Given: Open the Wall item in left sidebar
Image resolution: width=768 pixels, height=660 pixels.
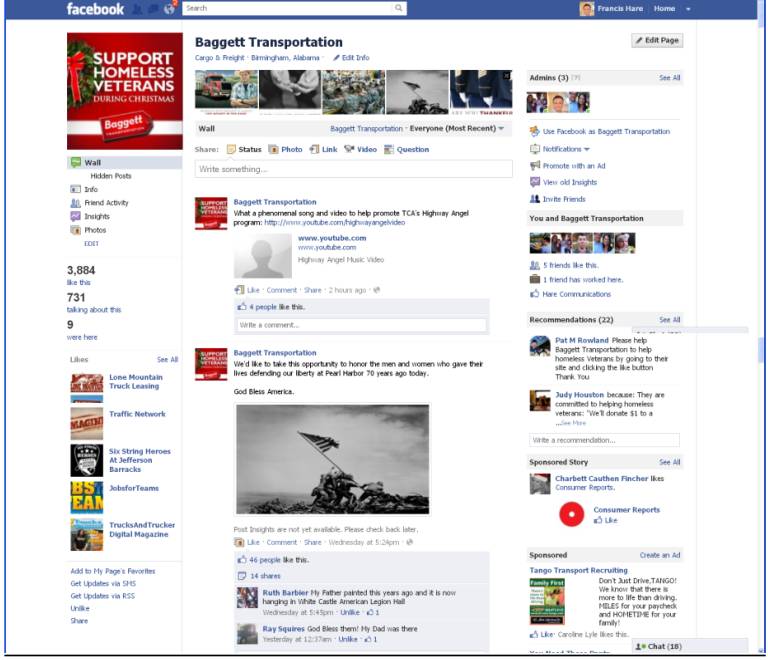Looking at the screenshot, I should [124, 163].
